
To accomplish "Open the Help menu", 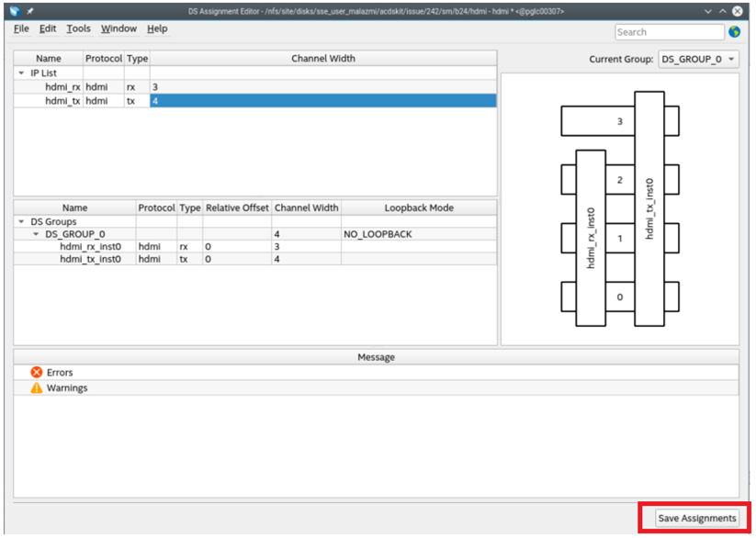I will coord(157,29).
